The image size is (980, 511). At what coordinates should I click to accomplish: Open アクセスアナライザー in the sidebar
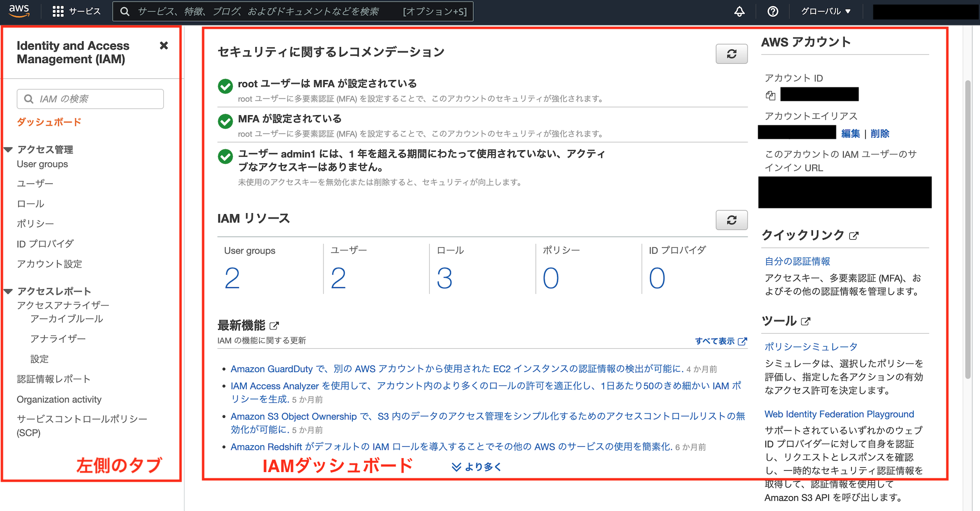tap(63, 305)
